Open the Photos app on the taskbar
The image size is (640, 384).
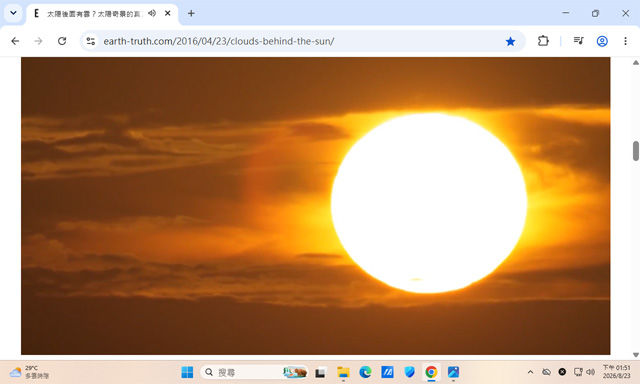pos(453,372)
